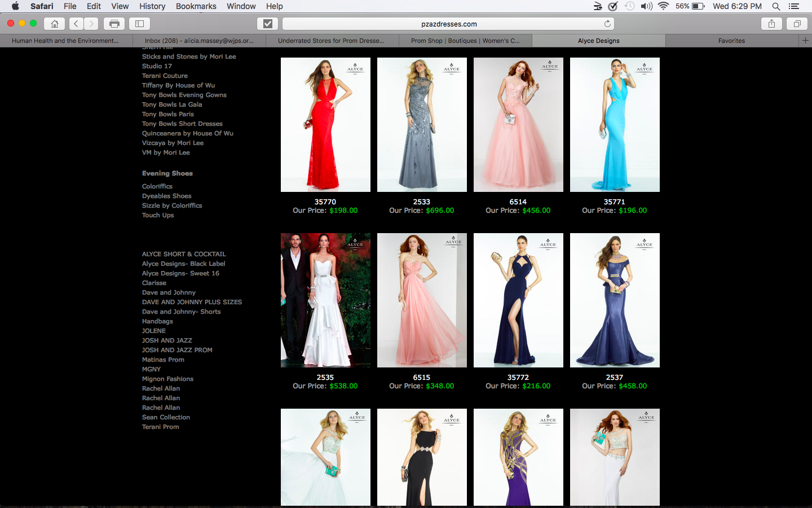The height and width of the screenshot is (508, 812).
Task: Open Spotlight search in menu bar
Action: (776, 6)
